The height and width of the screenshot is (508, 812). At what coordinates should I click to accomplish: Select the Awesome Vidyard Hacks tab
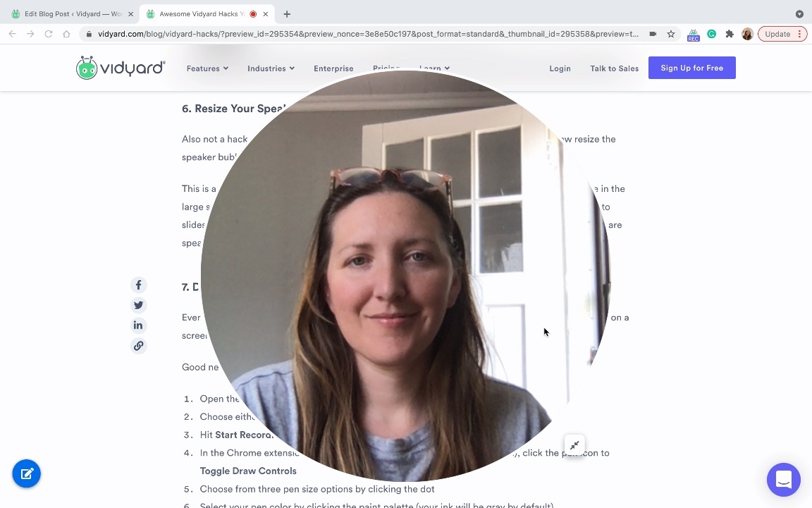tap(207, 14)
